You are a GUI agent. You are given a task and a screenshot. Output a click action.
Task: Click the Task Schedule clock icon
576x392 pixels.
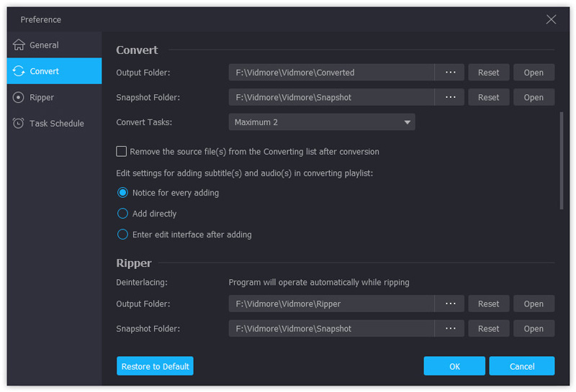(x=19, y=123)
